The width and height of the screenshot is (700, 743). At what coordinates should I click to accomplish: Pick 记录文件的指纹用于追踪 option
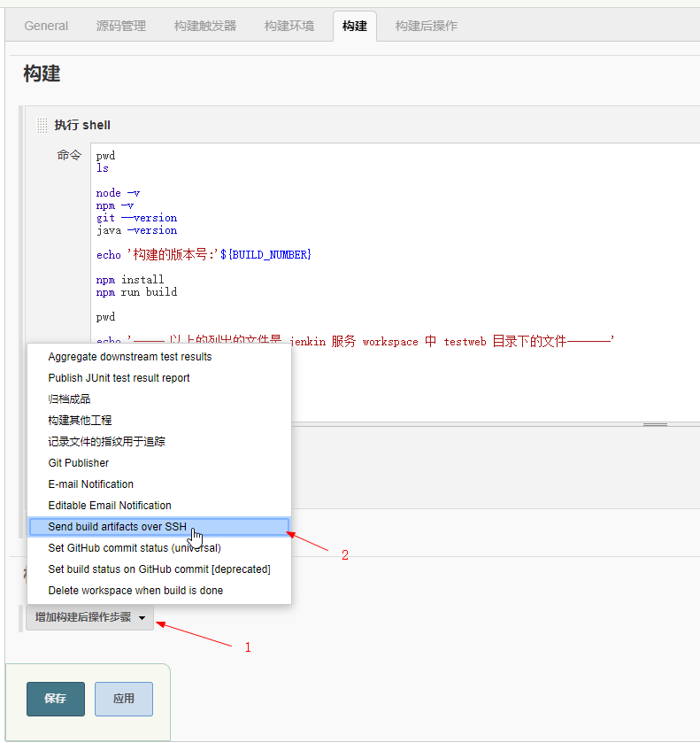[x=159, y=442]
